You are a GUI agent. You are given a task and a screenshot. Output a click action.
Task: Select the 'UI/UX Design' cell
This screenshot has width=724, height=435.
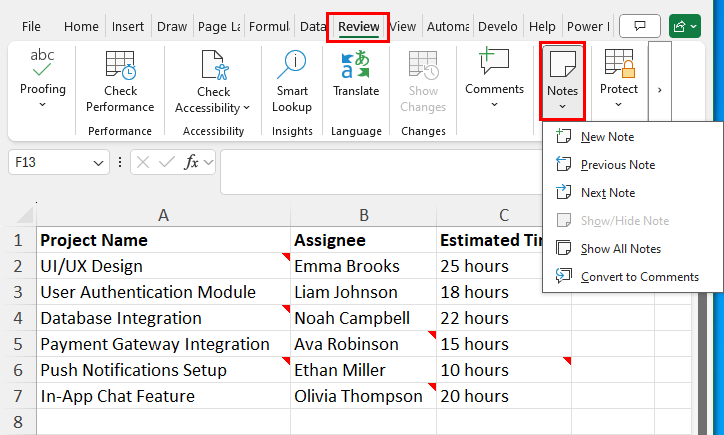click(x=163, y=266)
